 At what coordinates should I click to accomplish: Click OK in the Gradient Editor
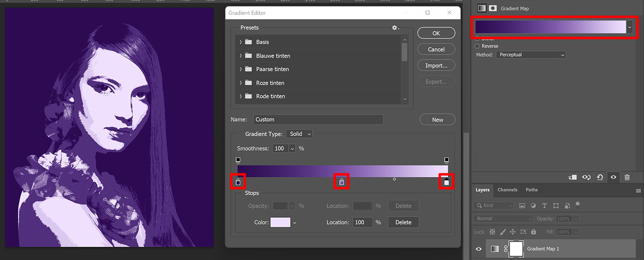point(436,33)
